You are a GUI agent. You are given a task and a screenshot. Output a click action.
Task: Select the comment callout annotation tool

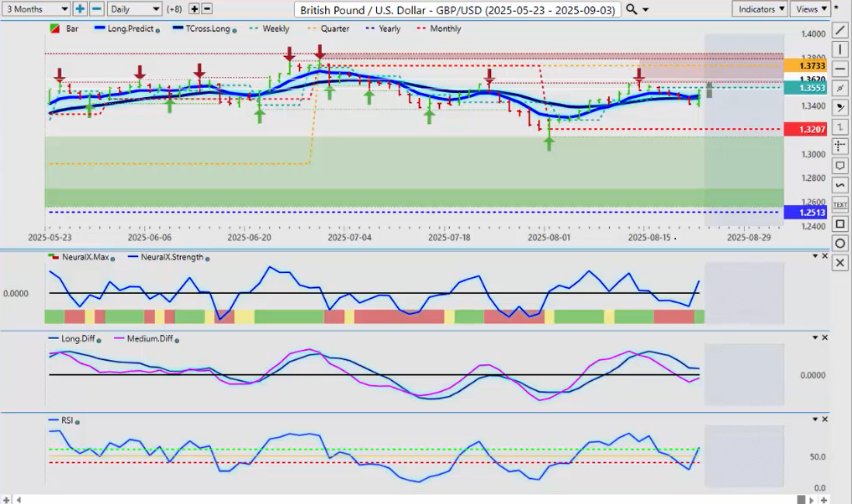[840, 166]
